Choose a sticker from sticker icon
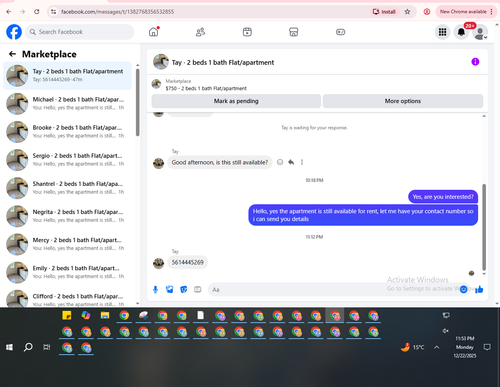The height and width of the screenshot is (387, 500). 184,289
